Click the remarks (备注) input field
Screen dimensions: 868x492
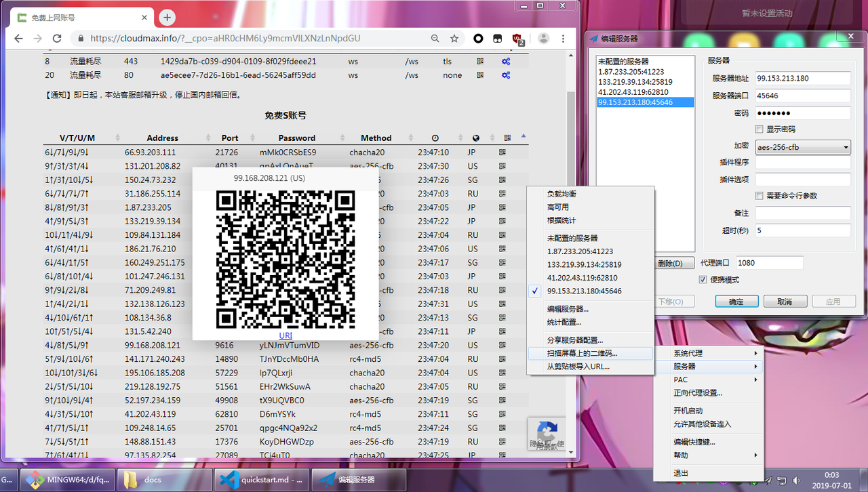pos(803,213)
